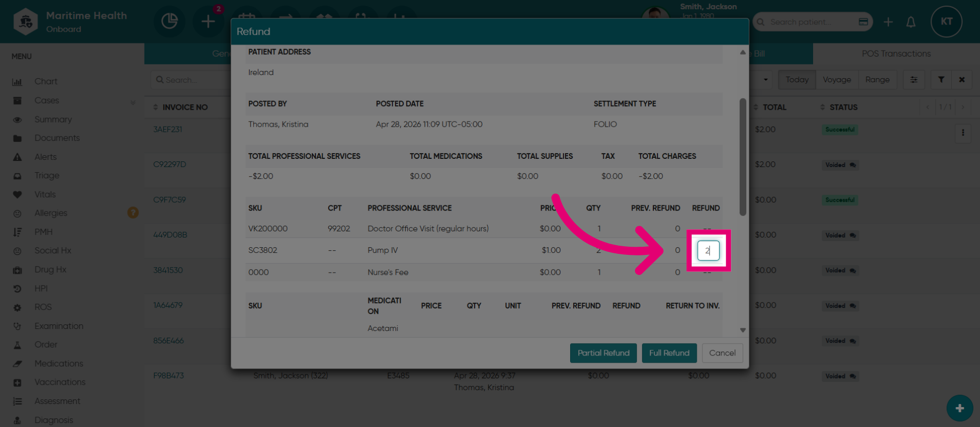The width and height of the screenshot is (980, 427).
Task: Click the Partial Refund button
Action: click(x=603, y=353)
